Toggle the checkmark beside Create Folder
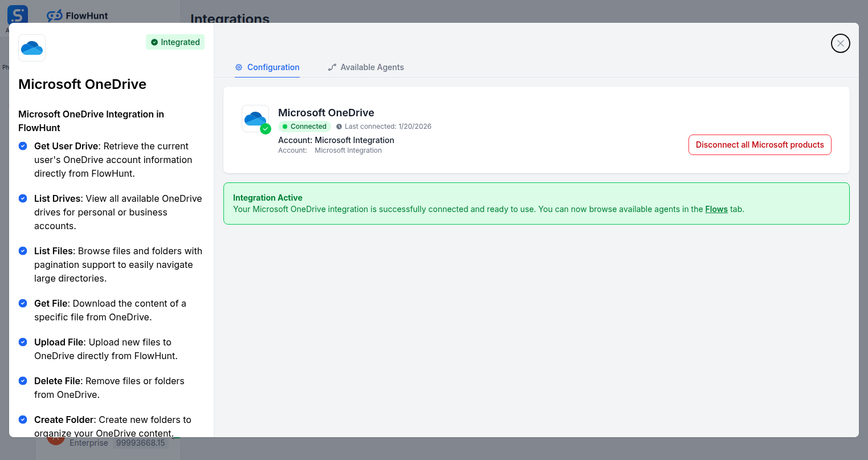The height and width of the screenshot is (460, 868). point(23,420)
